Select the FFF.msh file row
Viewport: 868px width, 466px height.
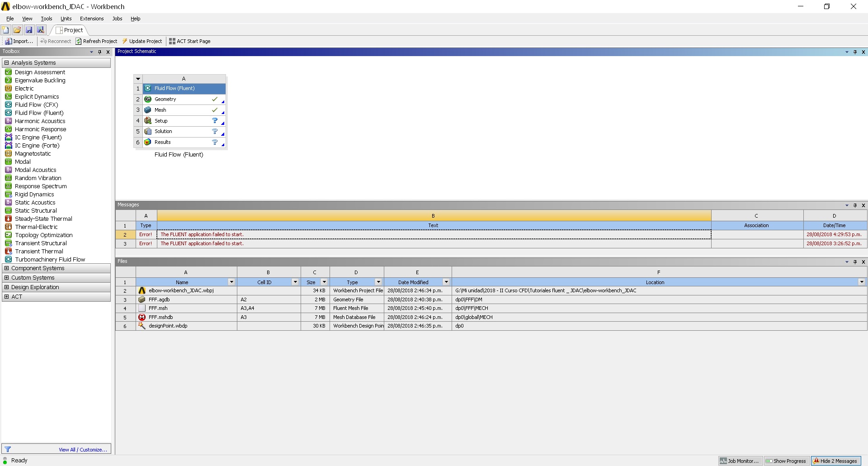[491, 308]
